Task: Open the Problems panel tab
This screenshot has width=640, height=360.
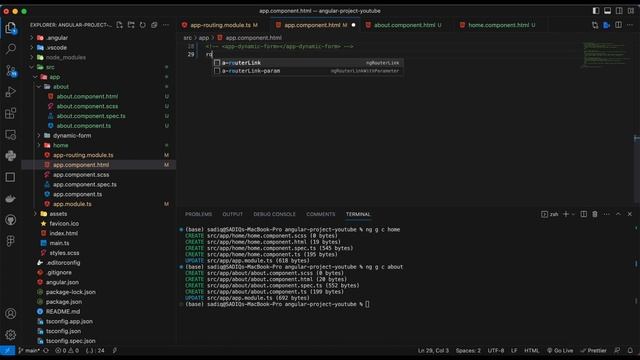Action: (198, 214)
